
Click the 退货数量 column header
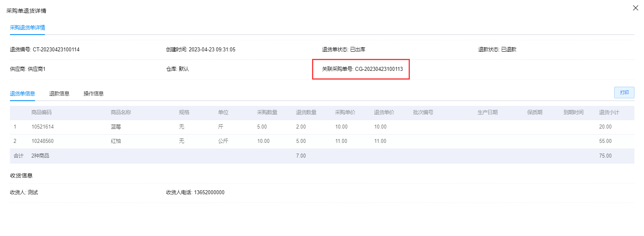coord(306,112)
